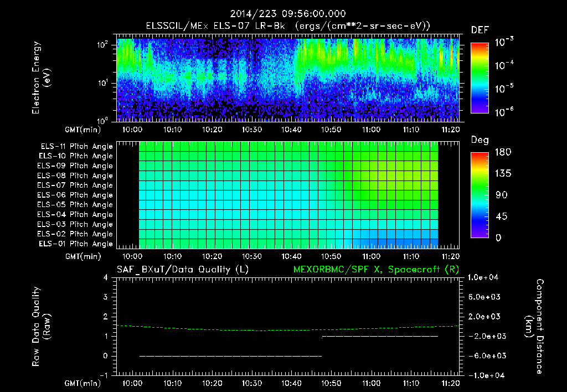Click the ELS-01 Pitch Angle row label
This screenshot has height=392, width=567.
(x=76, y=244)
